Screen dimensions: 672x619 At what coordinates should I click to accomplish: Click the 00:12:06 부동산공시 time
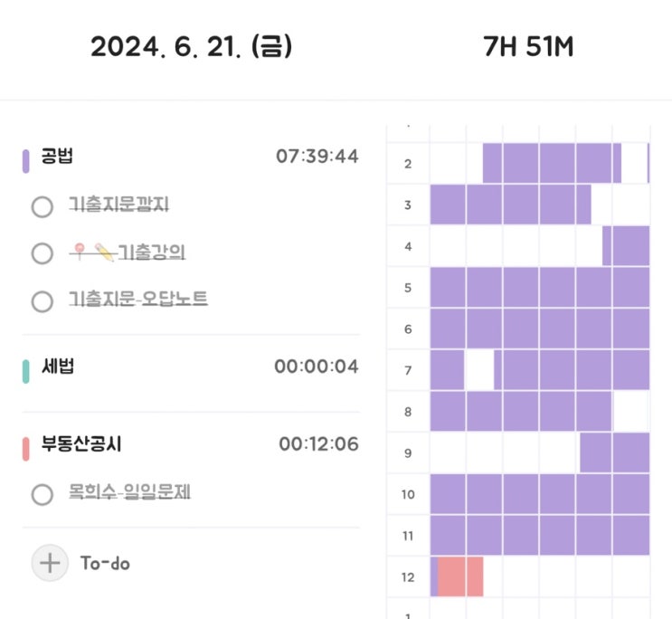point(318,444)
